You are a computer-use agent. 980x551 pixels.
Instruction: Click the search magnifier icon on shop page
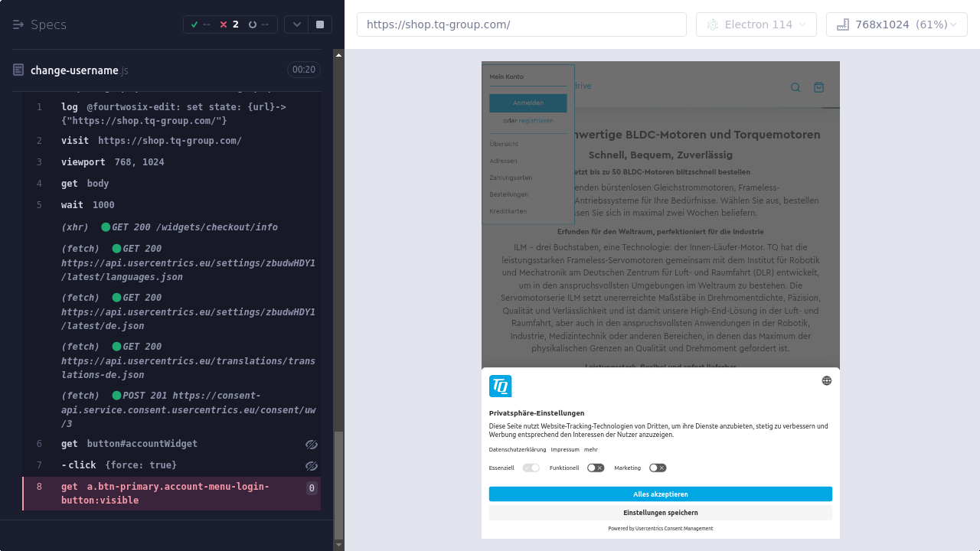(x=795, y=87)
